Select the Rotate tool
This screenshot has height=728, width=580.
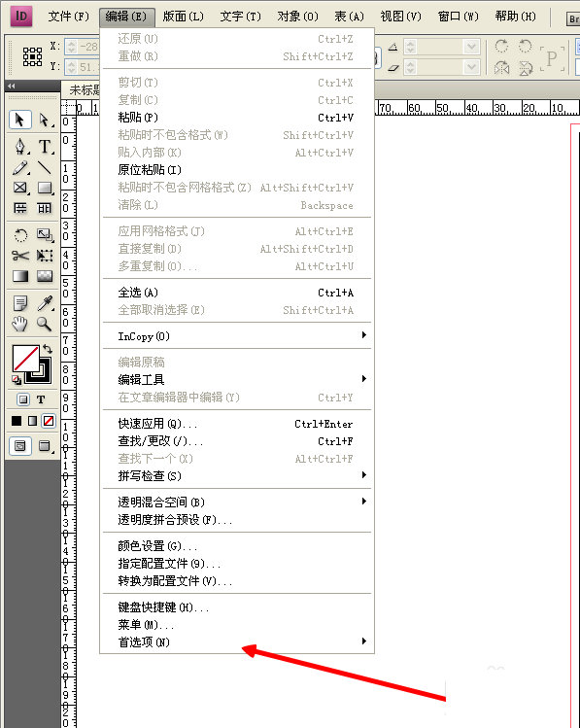(x=20, y=235)
